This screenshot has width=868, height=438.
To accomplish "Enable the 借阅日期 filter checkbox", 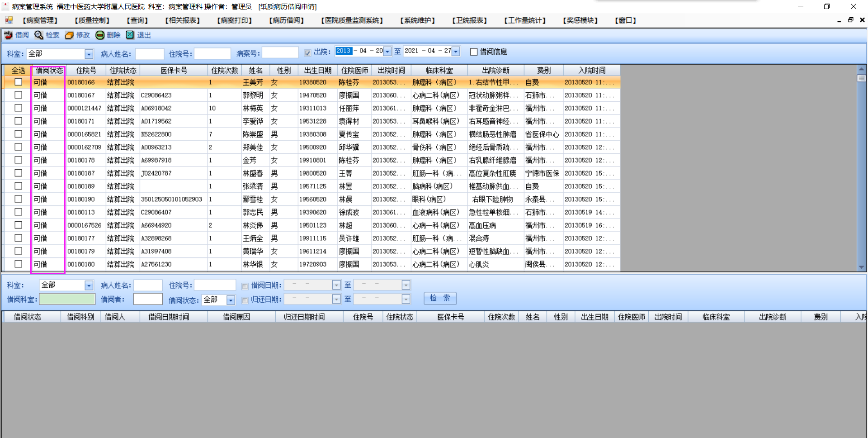I will pos(245,286).
